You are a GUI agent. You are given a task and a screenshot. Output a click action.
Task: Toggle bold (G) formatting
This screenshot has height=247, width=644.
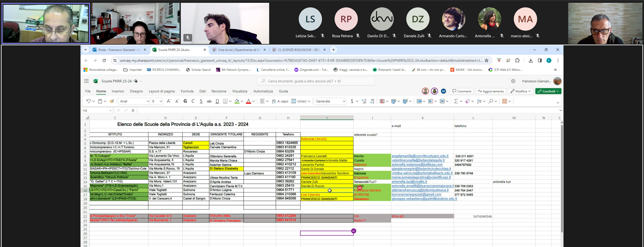point(185,101)
